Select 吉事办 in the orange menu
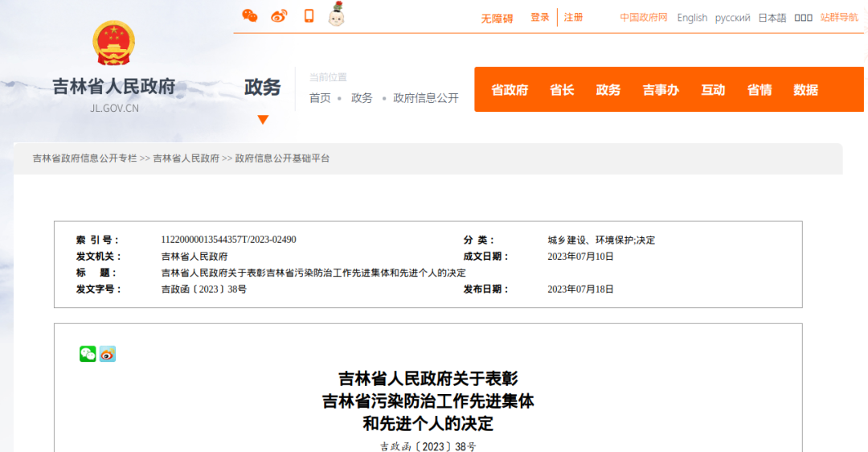This screenshot has height=452, width=868. (661, 90)
